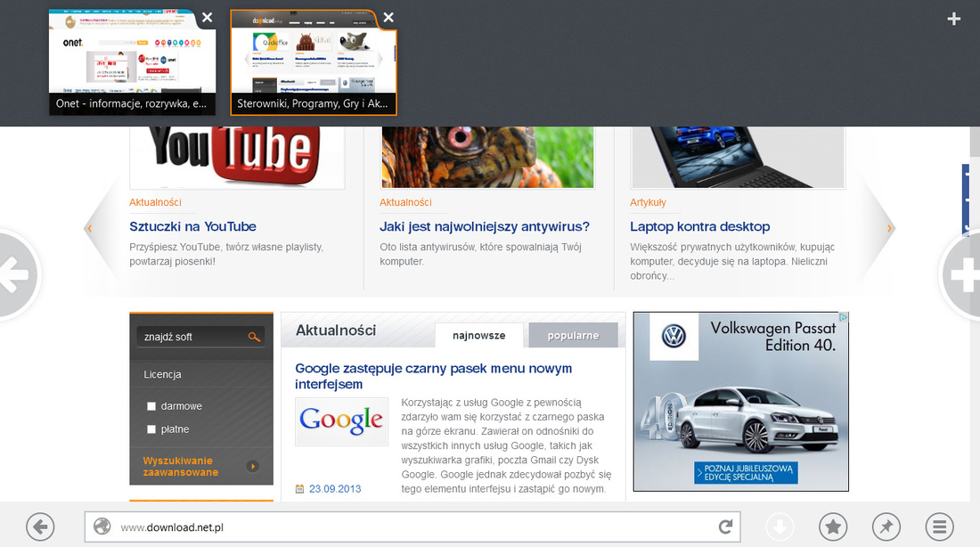Viewport: 980px width, 547px height.
Task: Open Artykuły category label
Action: click(648, 202)
